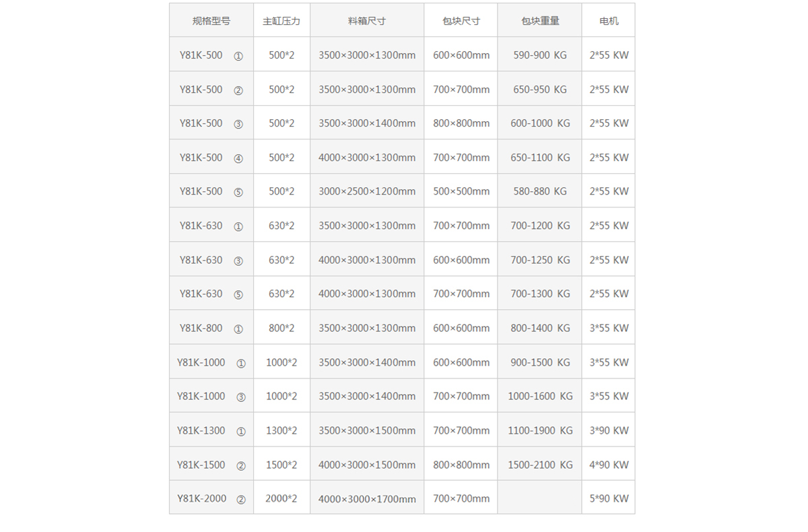Click the 规格型号 column header

click(x=211, y=21)
